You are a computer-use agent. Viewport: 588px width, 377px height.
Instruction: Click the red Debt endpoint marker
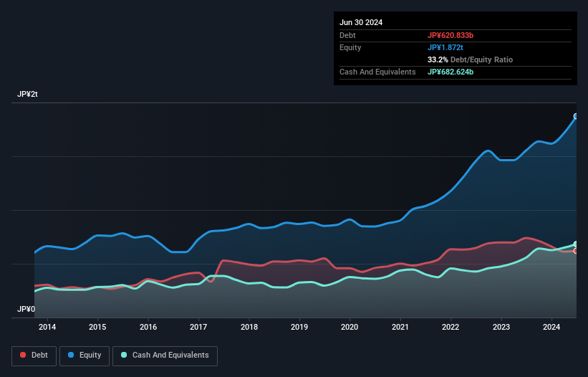pyautogui.click(x=576, y=251)
